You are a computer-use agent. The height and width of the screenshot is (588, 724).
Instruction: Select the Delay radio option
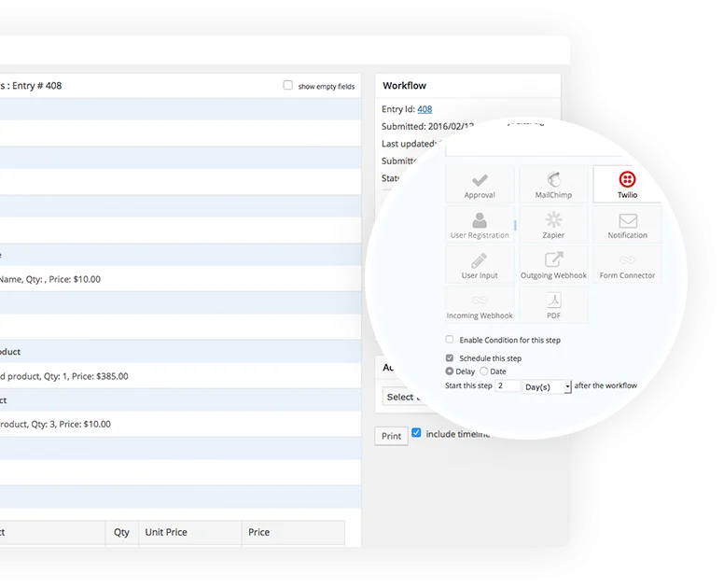click(450, 371)
